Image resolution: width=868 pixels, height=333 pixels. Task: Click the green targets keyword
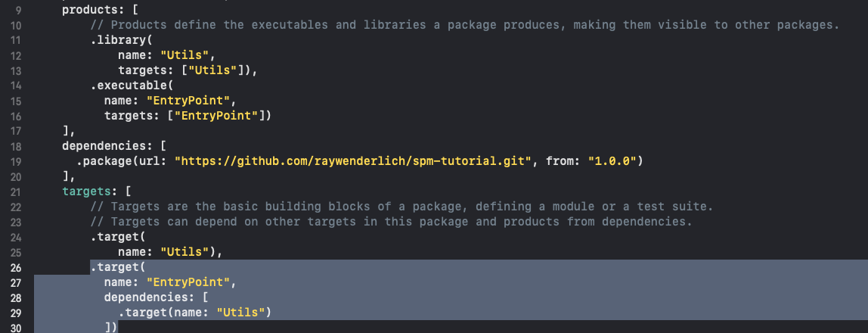86,191
